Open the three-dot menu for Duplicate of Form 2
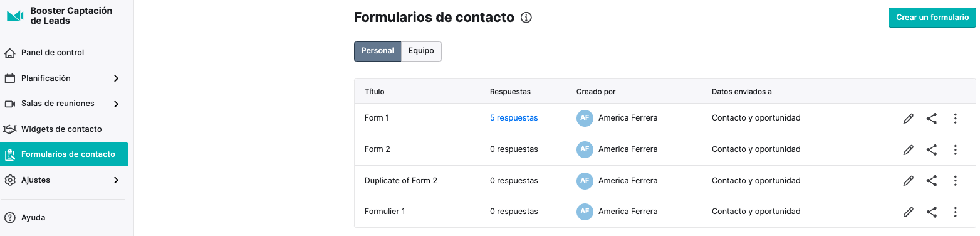980x236 pixels. pyautogui.click(x=955, y=181)
